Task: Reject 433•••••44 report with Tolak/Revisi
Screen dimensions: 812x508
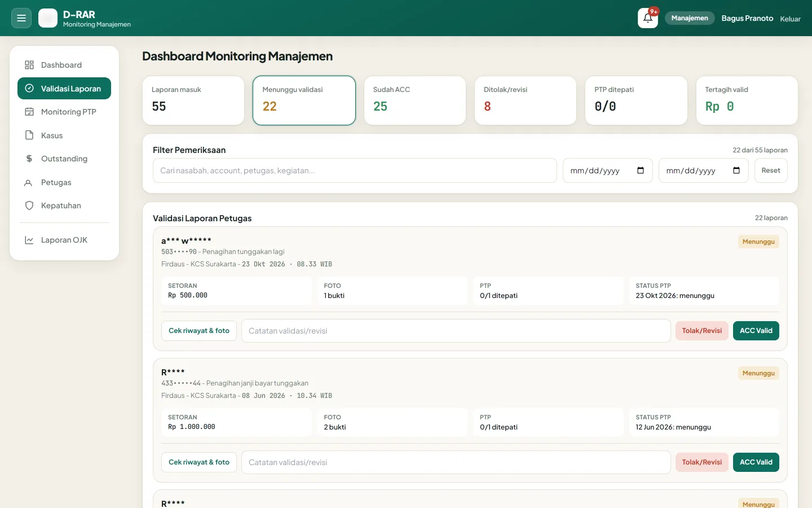Action: point(702,462)
